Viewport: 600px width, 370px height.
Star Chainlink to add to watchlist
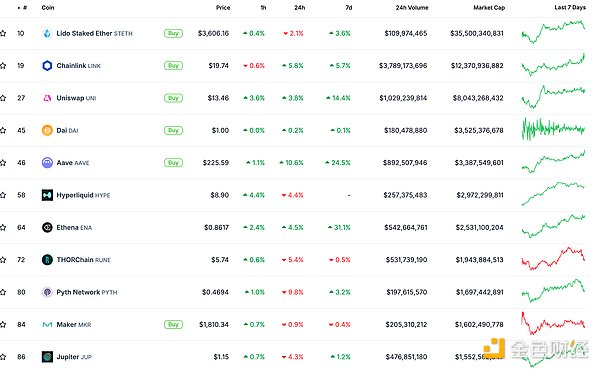click(x=3, y=66)
